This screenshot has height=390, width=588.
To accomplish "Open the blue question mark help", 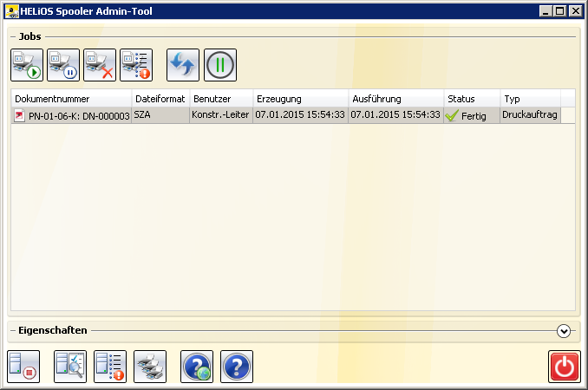I will pos(237,367).
